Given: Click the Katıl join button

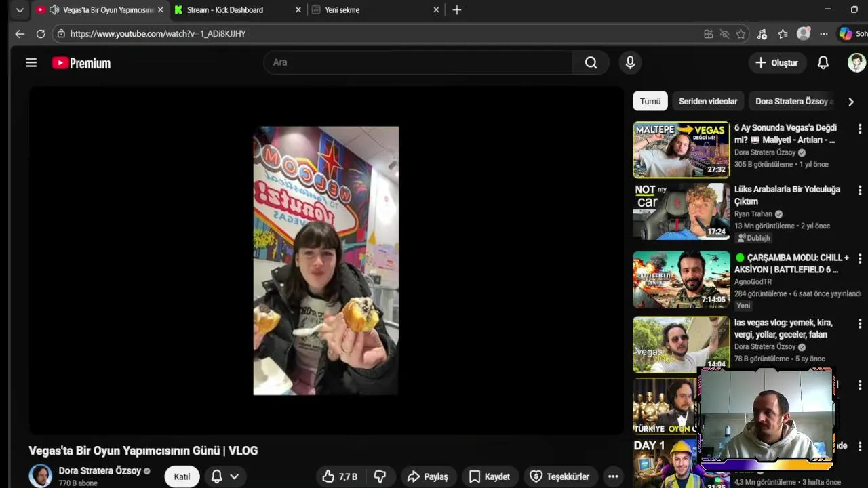Looking at the screenshot, I should 182,476.
